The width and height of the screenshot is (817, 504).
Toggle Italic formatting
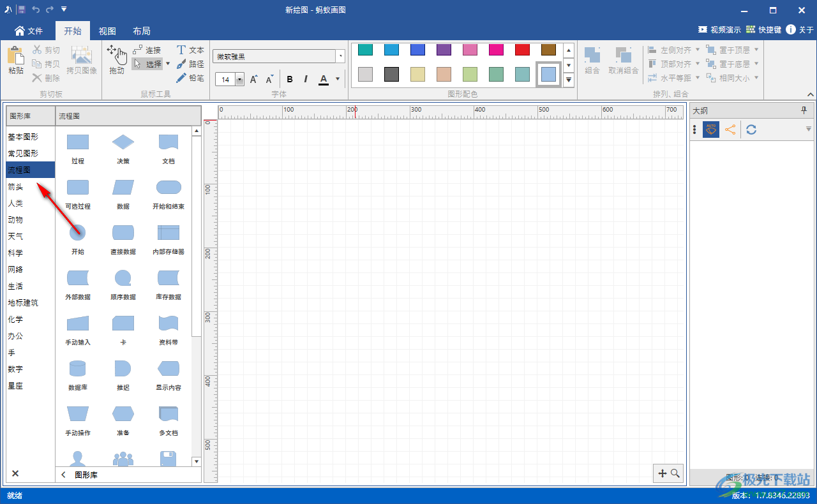(x=306, y=79)
